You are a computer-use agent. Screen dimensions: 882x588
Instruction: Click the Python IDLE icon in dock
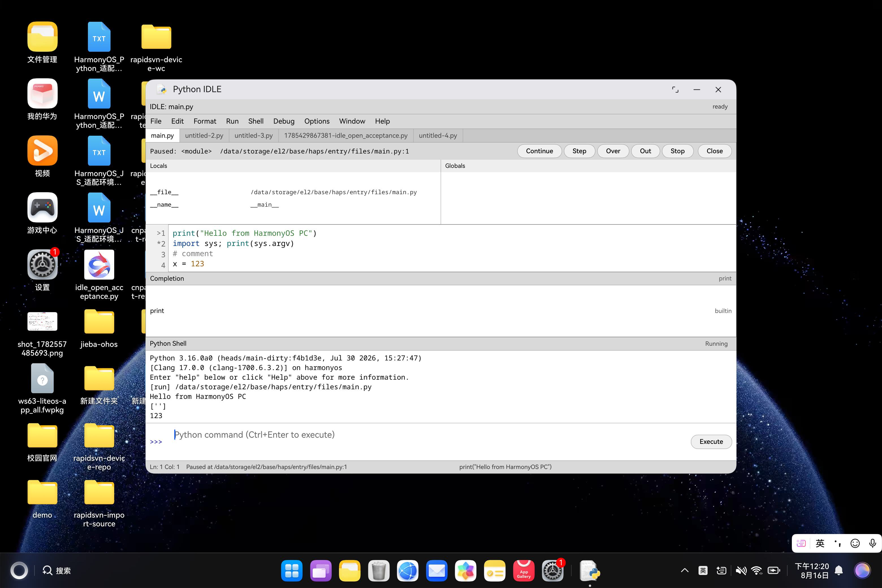(590, 571)
